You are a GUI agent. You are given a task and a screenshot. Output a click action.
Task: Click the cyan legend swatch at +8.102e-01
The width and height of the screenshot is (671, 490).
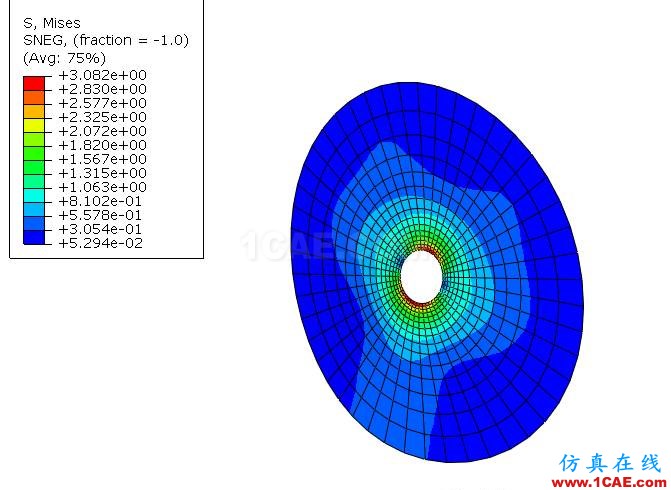click(x=34, y=196)
